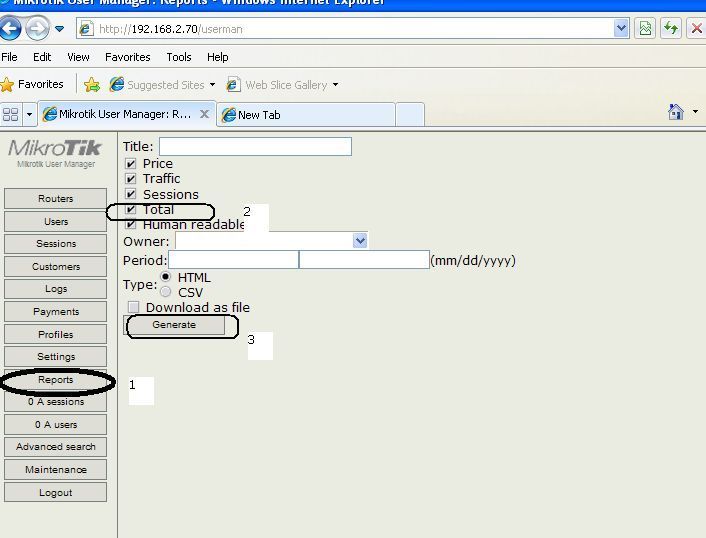This screenshot has height=538, width=706.
Task: Enable the Download as file checkbox
Action: point(133,307)
